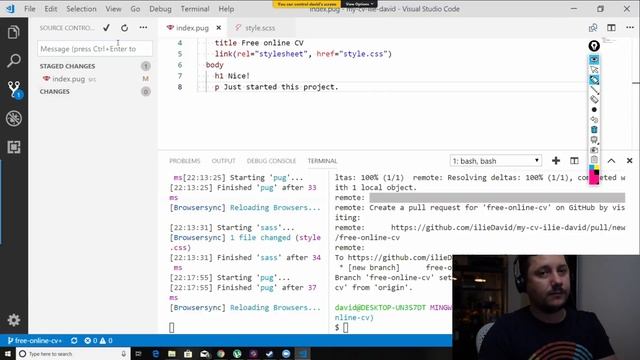Open the Go menu

click(x=135, y=9)
